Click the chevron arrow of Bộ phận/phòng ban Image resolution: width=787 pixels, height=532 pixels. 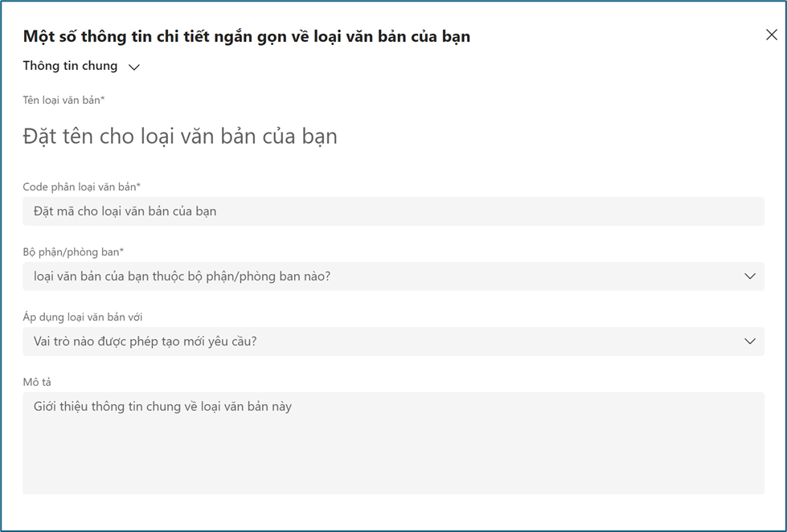[749, 276]
